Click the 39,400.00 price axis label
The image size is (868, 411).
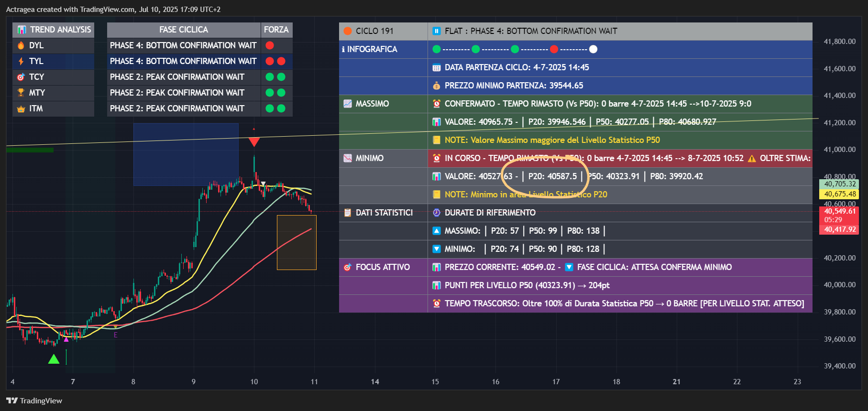pyautogui.click(x=840, y=366)
